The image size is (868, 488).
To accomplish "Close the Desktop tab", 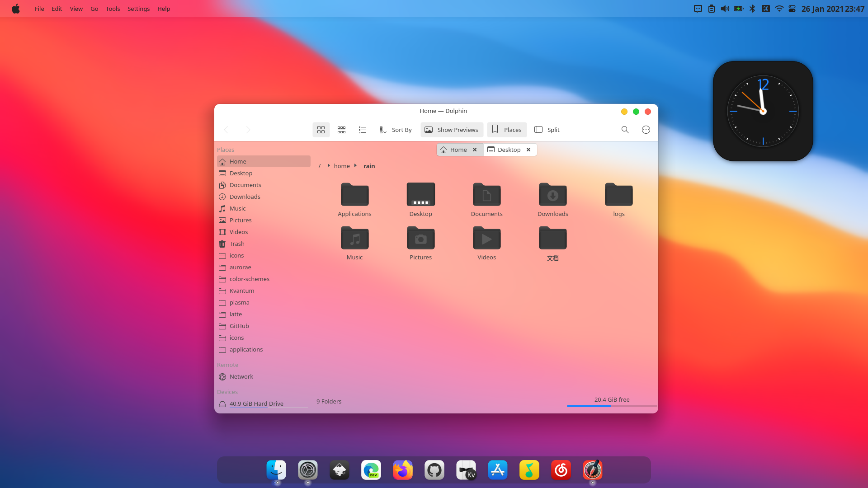I will coord(528,150).
